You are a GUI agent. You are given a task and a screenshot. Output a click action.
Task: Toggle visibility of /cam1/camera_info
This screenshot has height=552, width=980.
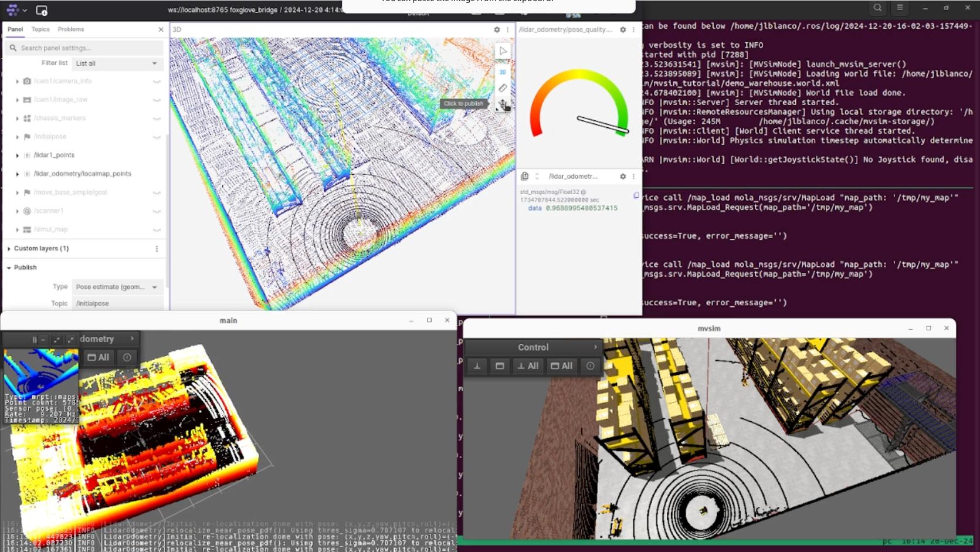(157, 82)
